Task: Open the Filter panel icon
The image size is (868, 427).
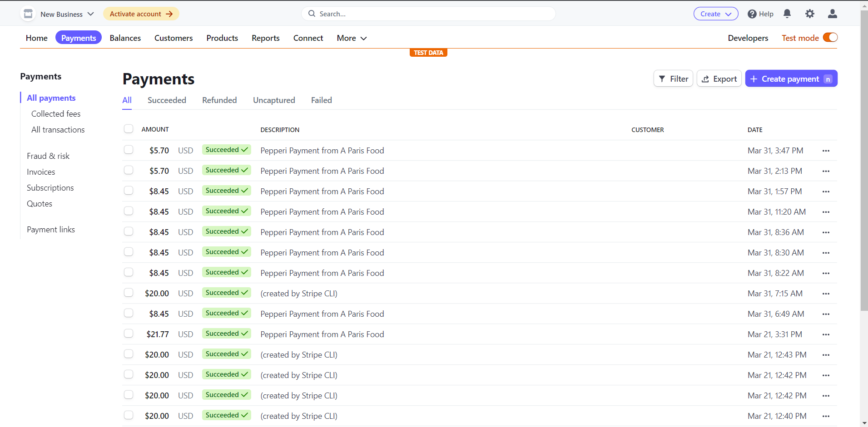Action: tap(663, 78)
